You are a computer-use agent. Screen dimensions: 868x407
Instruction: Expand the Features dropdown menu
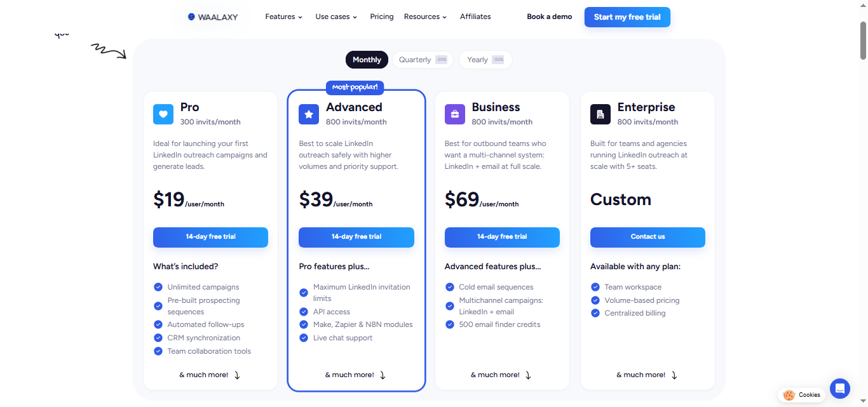(283, 17)
